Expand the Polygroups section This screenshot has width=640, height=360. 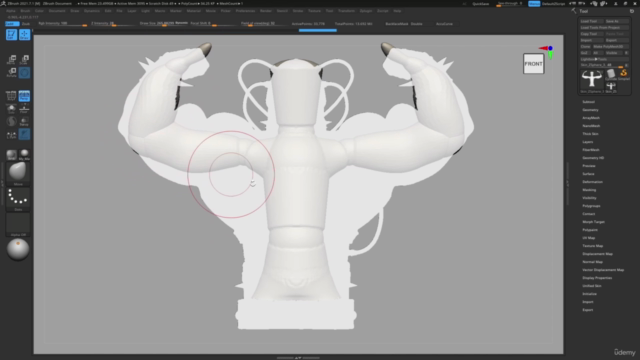[591, 206]
